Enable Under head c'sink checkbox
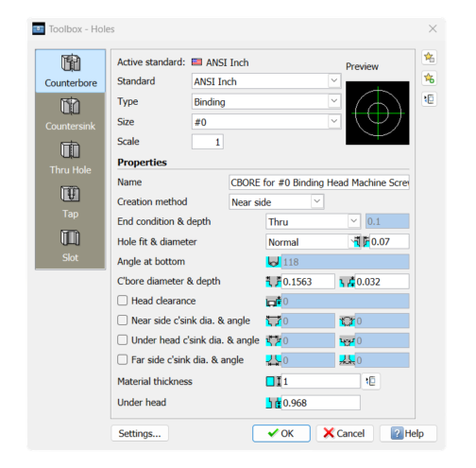Viewport: 476px width, 468px height. [x=122, y=340]
